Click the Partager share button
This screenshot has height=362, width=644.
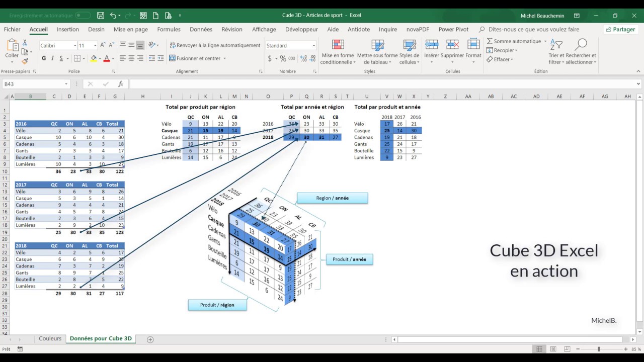(620, 29)
